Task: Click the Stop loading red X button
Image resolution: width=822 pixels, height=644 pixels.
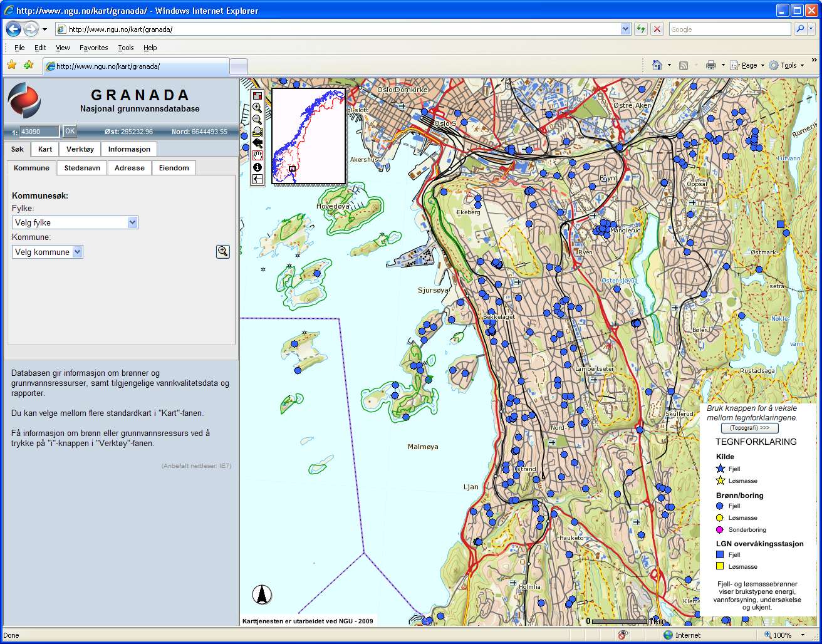Action: [657, 29]
